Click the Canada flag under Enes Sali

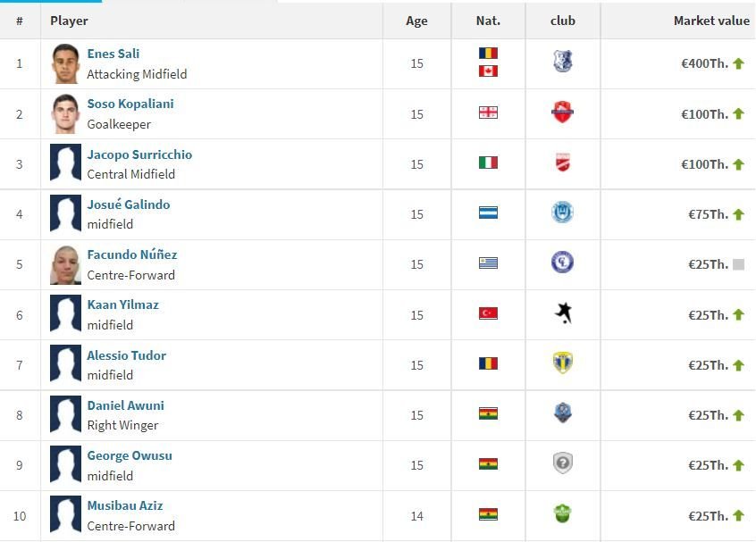(x=488, y=71)
